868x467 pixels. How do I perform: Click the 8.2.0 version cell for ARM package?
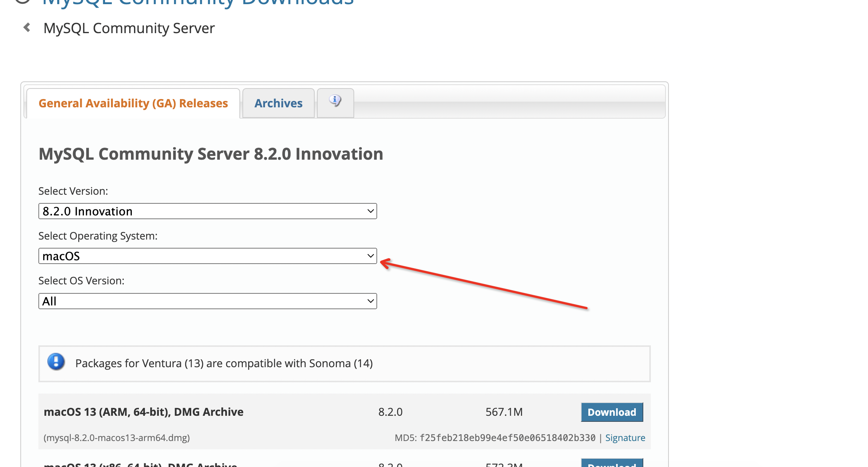390,412
